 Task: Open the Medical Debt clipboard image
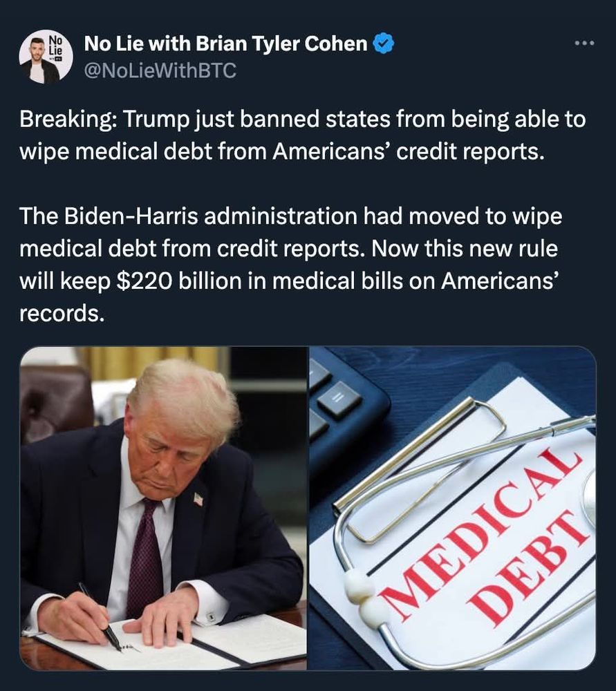[x=452, y=508]
